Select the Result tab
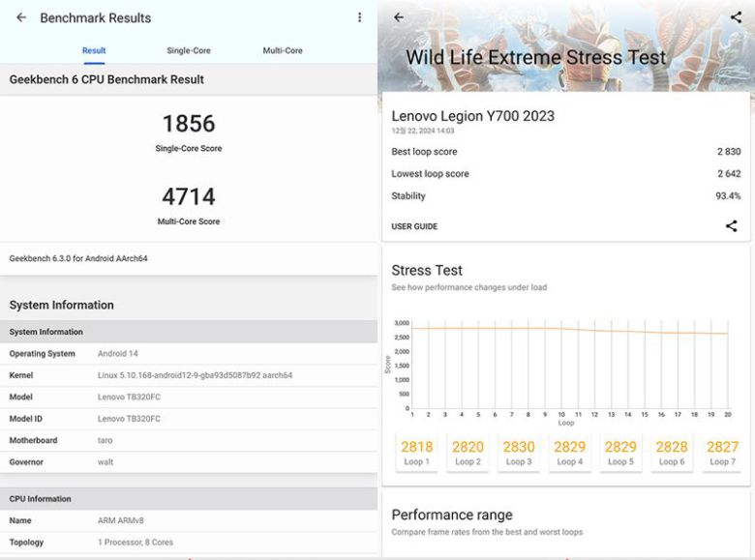 [94, 50]
